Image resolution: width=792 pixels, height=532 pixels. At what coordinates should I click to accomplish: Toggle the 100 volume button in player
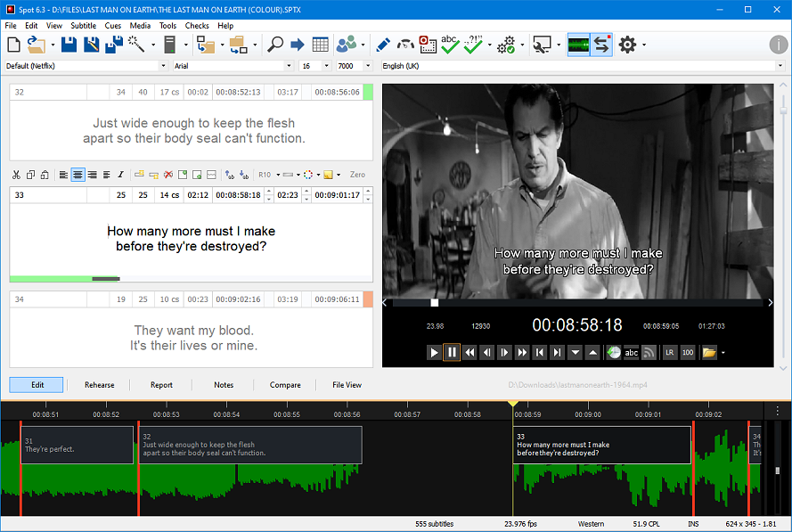point(688,353)
